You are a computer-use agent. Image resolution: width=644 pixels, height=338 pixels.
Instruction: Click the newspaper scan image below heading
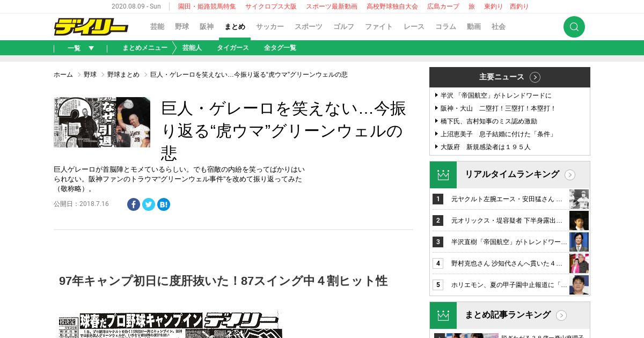pyautogui.click(x=170, y=324)
